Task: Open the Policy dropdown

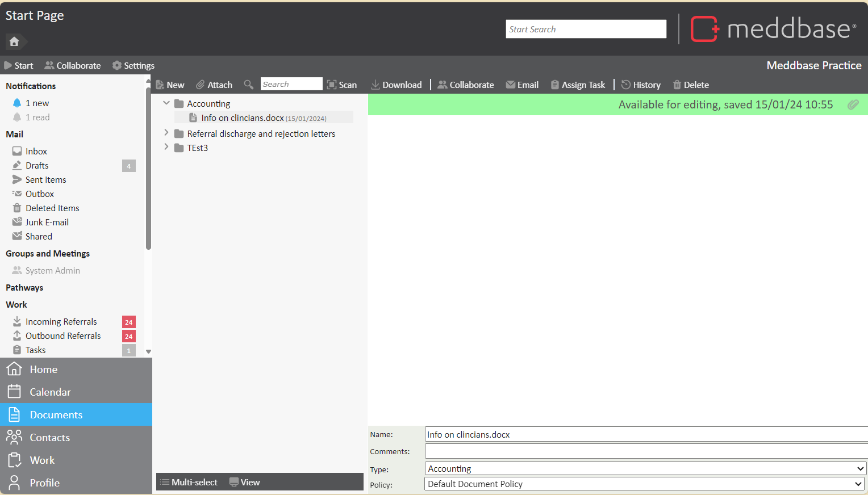Action: (645, 484)
